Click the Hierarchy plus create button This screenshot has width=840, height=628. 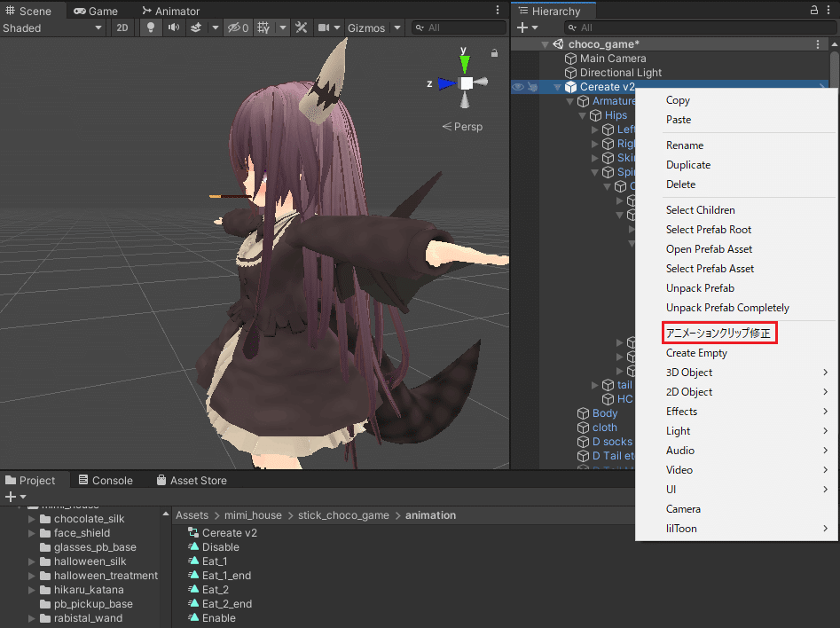(x=522, y=27)
